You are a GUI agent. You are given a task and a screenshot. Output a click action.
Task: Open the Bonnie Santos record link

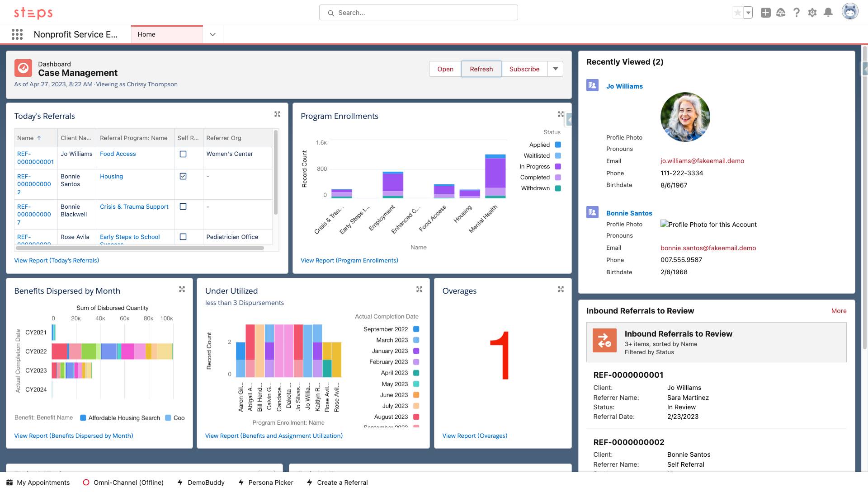click(x=629, y=213)
